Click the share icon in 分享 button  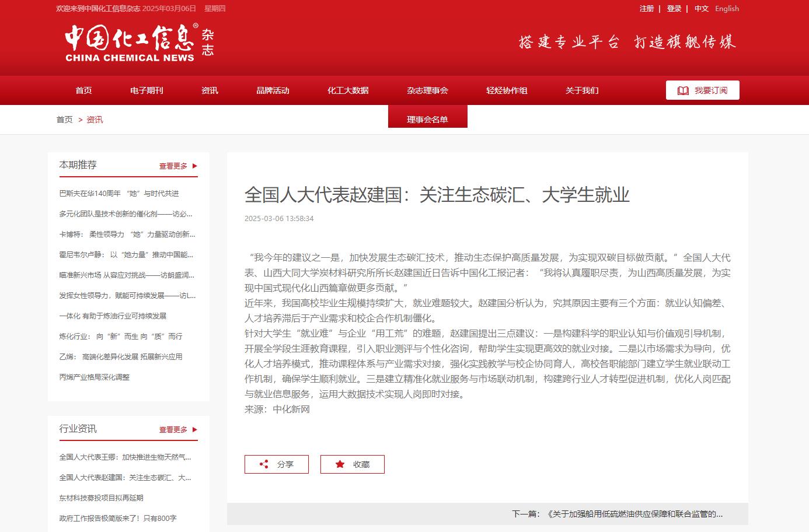coord(264,464)
